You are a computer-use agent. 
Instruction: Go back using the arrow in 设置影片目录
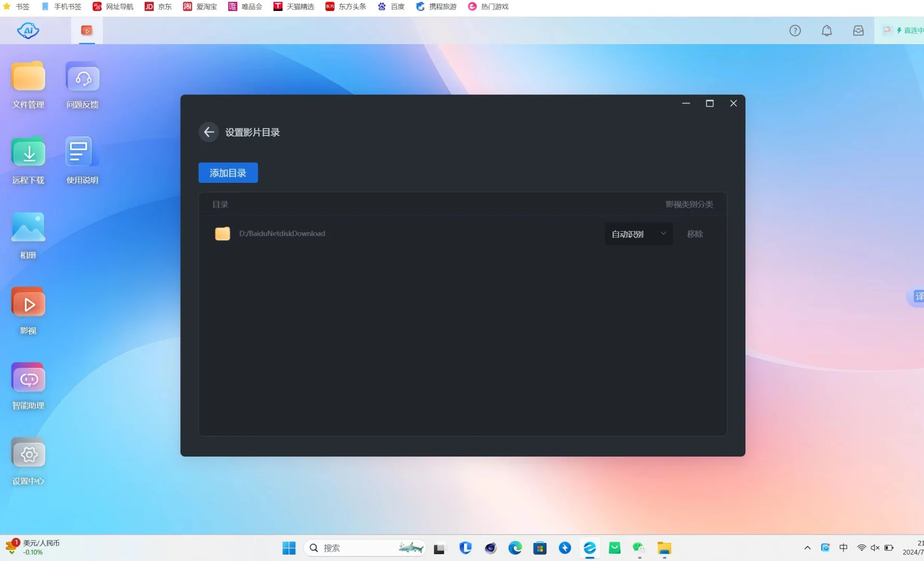coord(208,132)
